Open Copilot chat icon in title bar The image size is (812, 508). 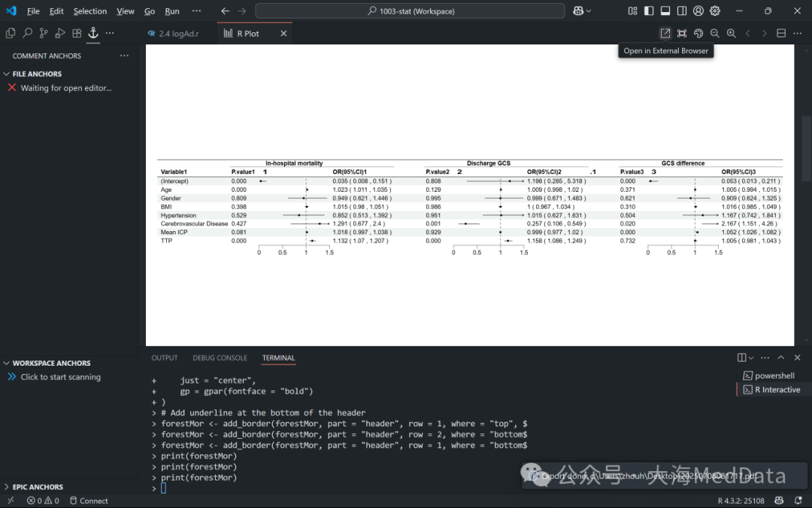[x=578, y=11]
